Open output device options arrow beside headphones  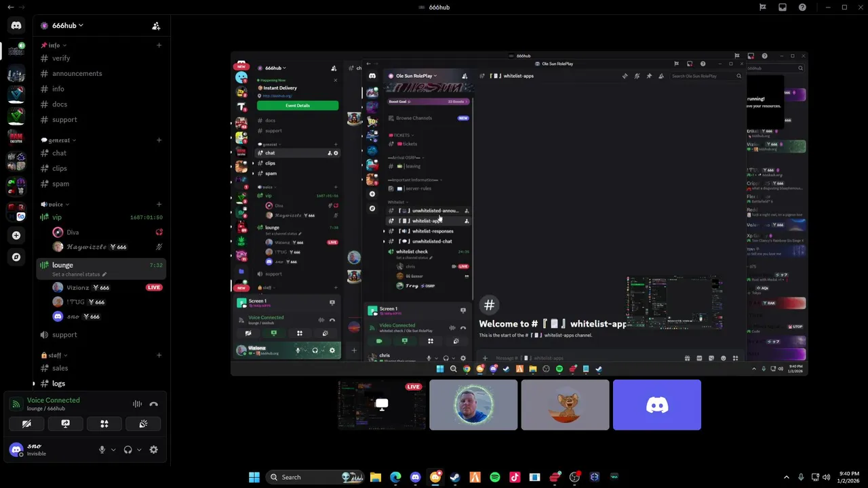click(139, 449)
